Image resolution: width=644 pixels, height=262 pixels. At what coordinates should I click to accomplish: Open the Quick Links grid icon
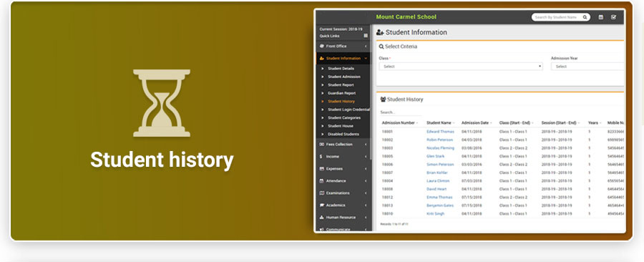(366, 36)
